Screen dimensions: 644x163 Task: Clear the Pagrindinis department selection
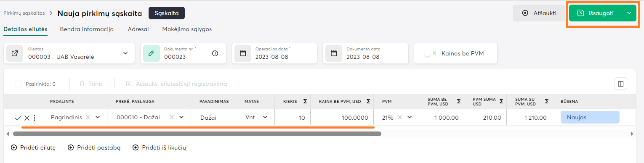coord(88,118)
